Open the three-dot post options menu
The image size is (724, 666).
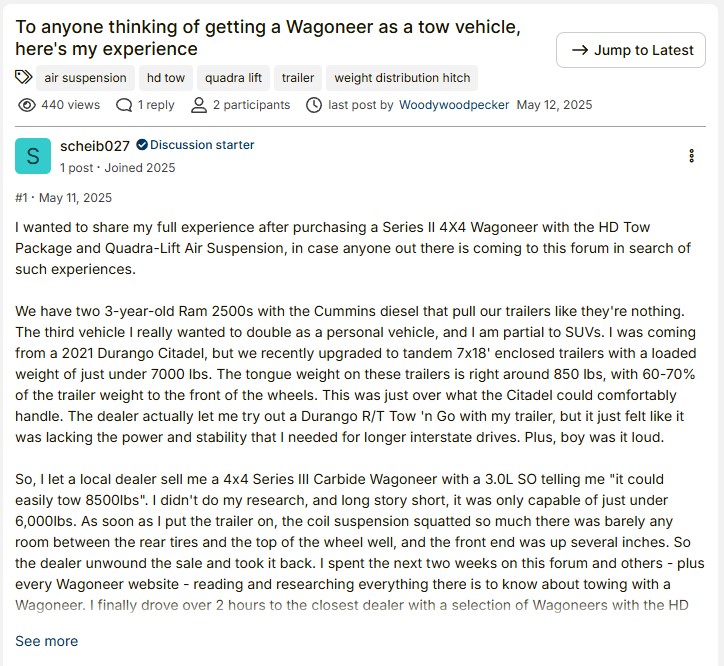point(691,156)
